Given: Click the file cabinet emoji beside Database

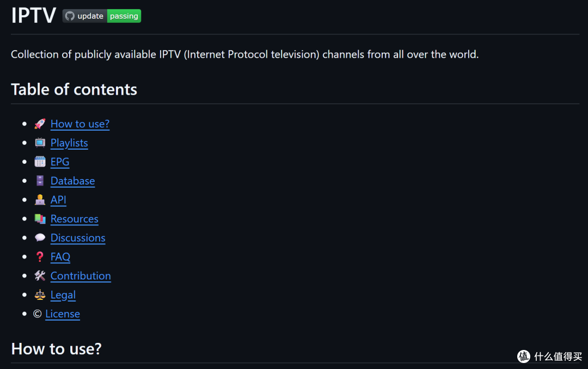Looking at the screenshot, I should coord(40,181).
